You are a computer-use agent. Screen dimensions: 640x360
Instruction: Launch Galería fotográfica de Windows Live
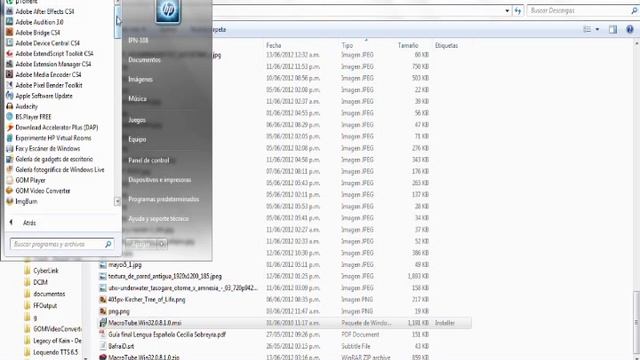pos(55,170)
